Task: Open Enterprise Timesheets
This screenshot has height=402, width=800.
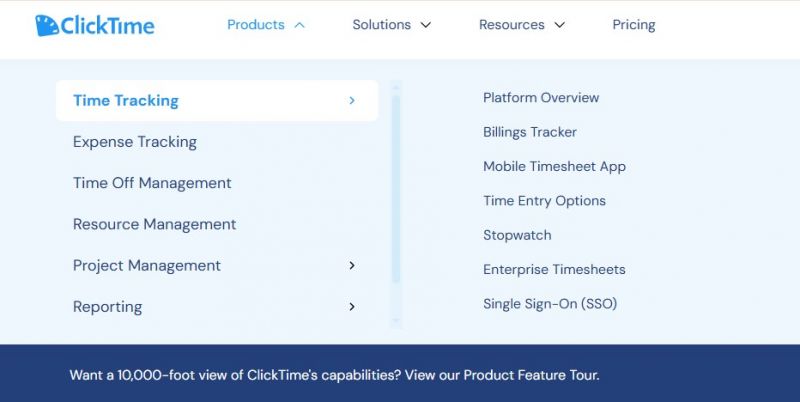Action: point(554,269)
